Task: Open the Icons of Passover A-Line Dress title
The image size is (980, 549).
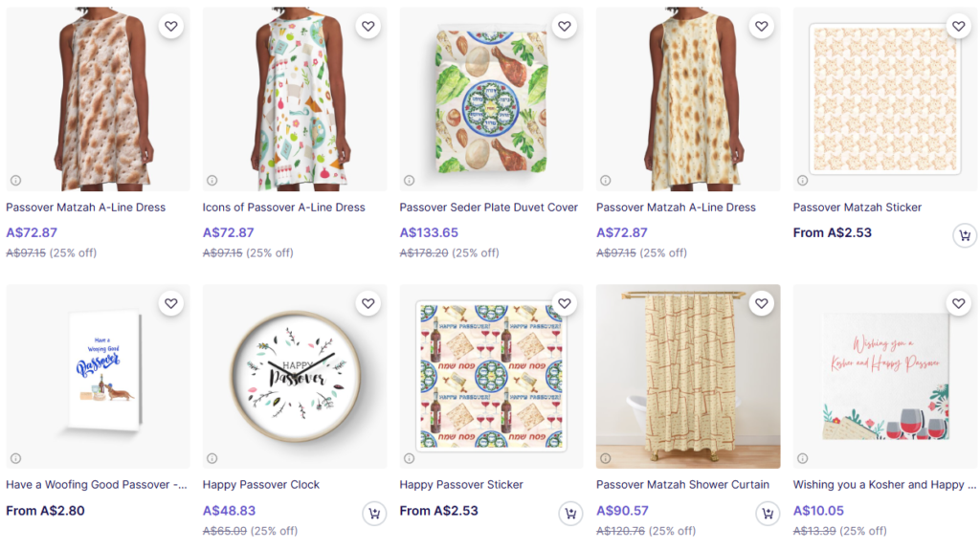Action: pyautogui.click(x=284, y=208)
